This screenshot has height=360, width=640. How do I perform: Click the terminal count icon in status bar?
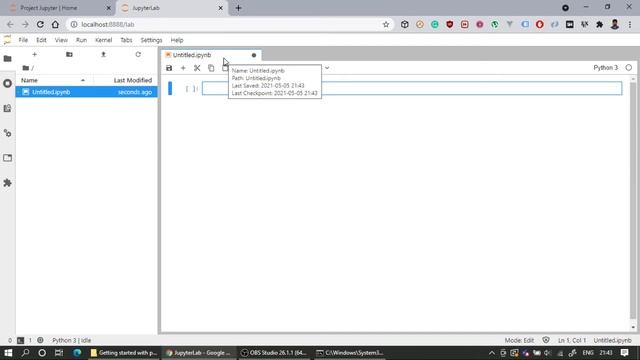(20, 340)
